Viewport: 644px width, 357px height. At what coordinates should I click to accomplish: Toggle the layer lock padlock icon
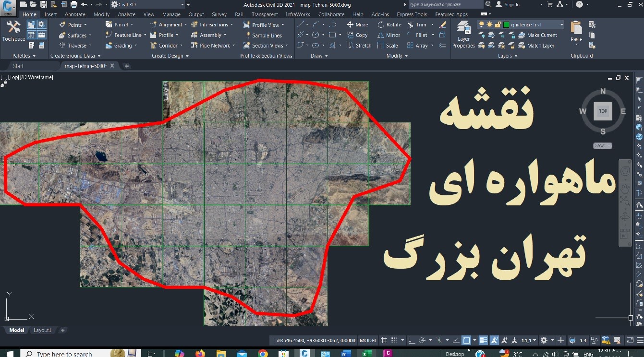point(498,24)
